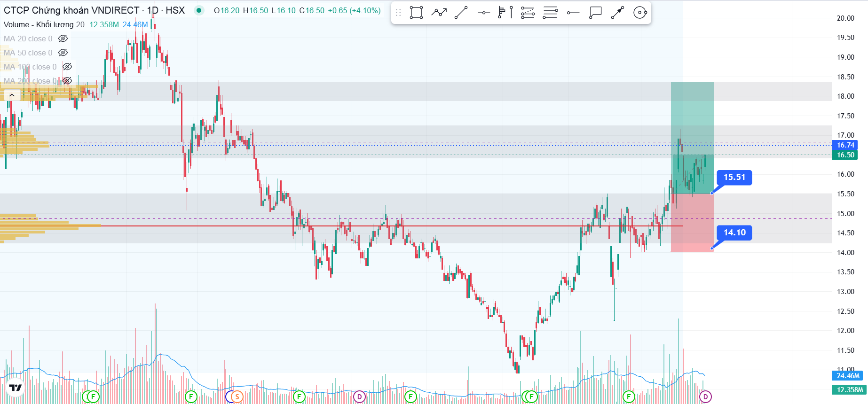The width and height of the screenshot is (868, 404).
Task: Select the Arrow drawing tool
Action: pos(617,13)
